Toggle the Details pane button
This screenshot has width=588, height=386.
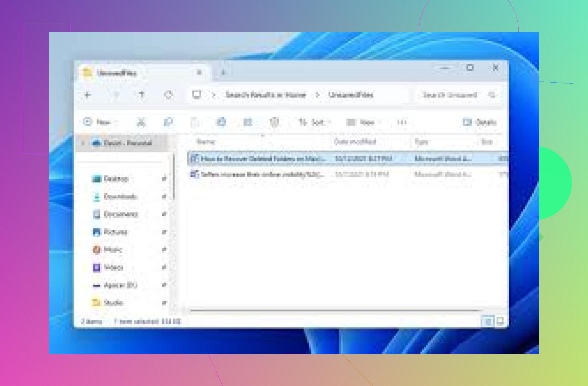point(480,122)
